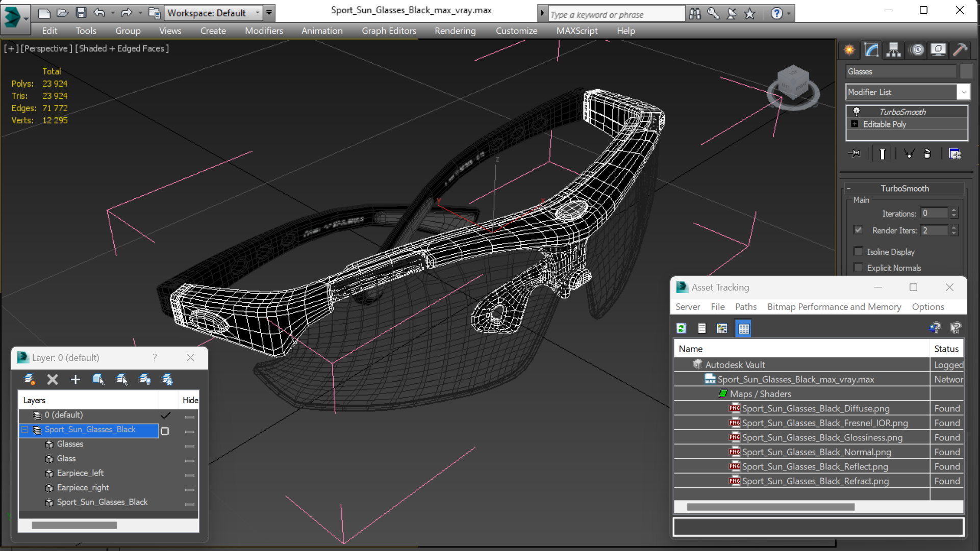Open the Modifiers menu
This screenshot has width=980, height=551.
[x=264, y=31]
